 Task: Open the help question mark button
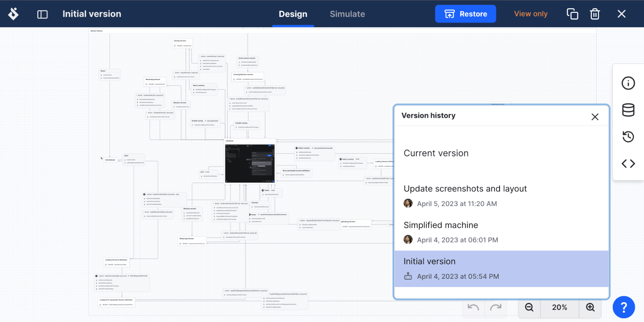tap(624, 307)
